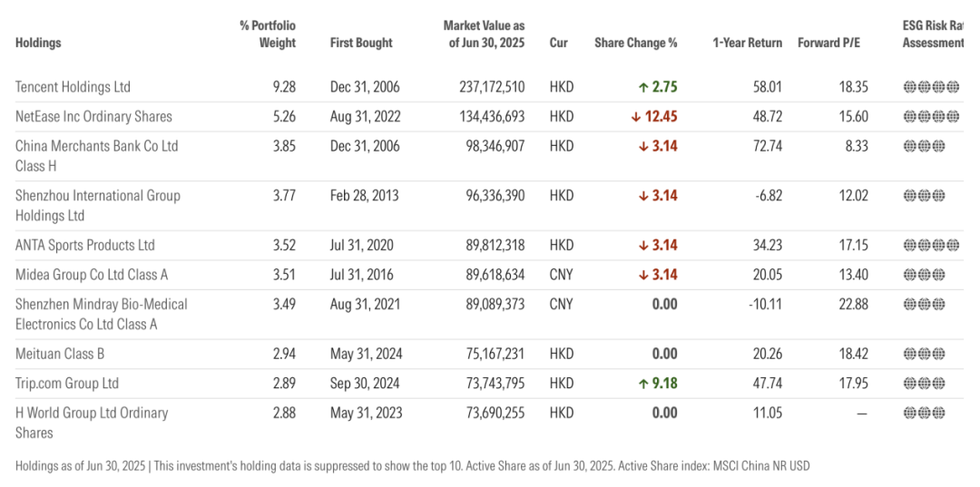Open NetEase Inc Ordinary Shares link

click(93, 116)
